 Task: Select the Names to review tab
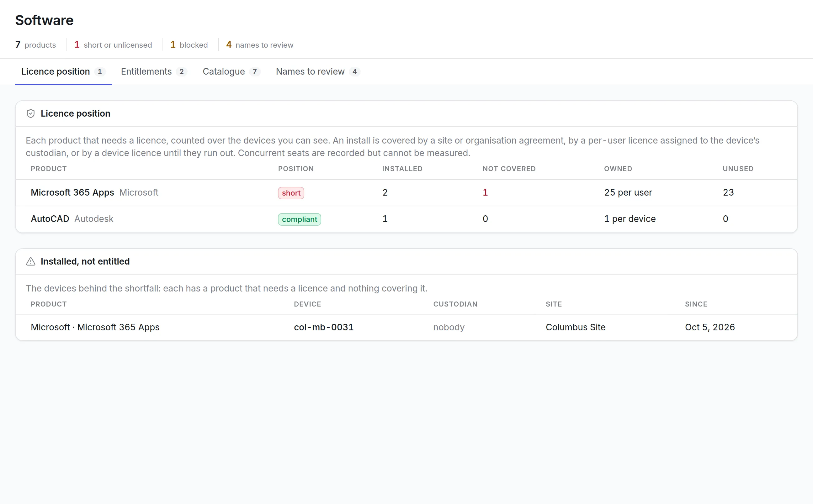coord(318,72)
